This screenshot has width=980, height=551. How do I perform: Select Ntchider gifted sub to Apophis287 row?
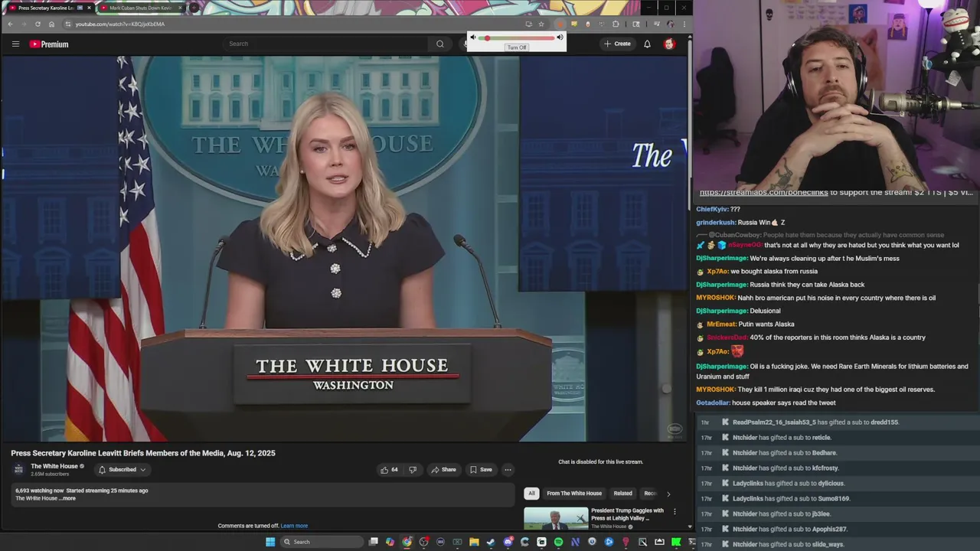(x=838, y=529)
